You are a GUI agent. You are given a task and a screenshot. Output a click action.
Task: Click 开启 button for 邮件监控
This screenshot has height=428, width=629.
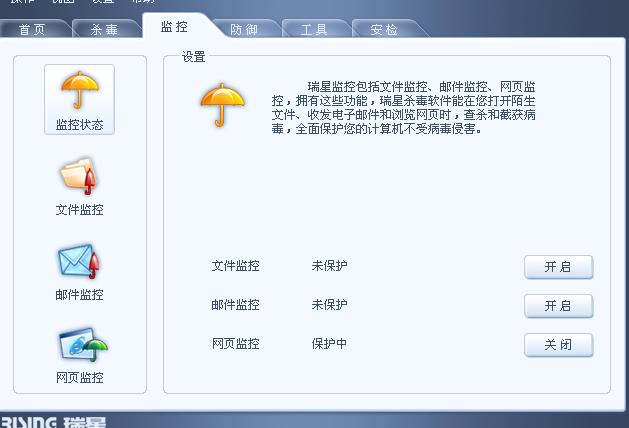pos(558,306)
